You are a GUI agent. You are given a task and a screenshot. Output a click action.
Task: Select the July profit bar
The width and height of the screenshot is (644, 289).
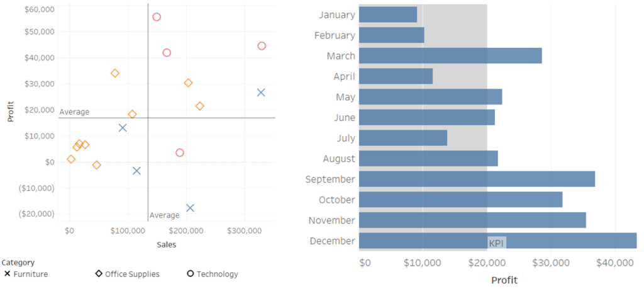click(x=403, y=138)
